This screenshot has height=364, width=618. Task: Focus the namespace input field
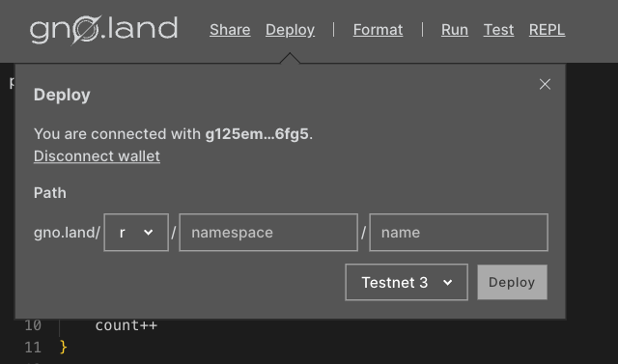click(268, 233)
